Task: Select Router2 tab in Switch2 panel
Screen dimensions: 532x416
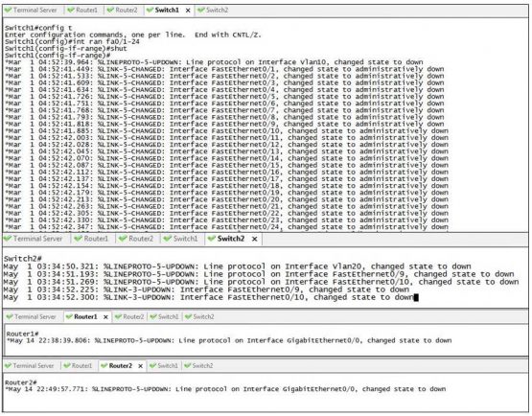Action: click(137, 239)
